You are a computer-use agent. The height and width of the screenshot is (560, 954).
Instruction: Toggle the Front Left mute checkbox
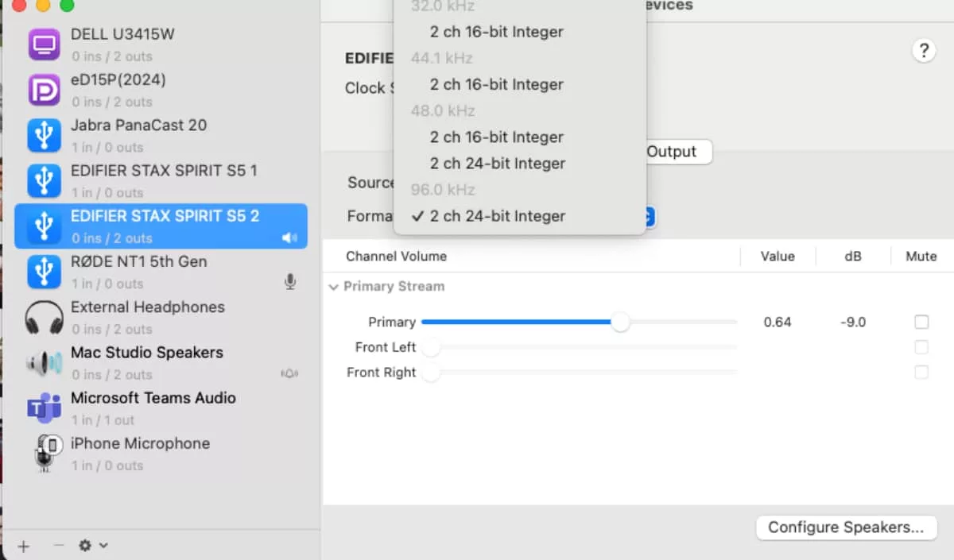[x=921, y=347]
